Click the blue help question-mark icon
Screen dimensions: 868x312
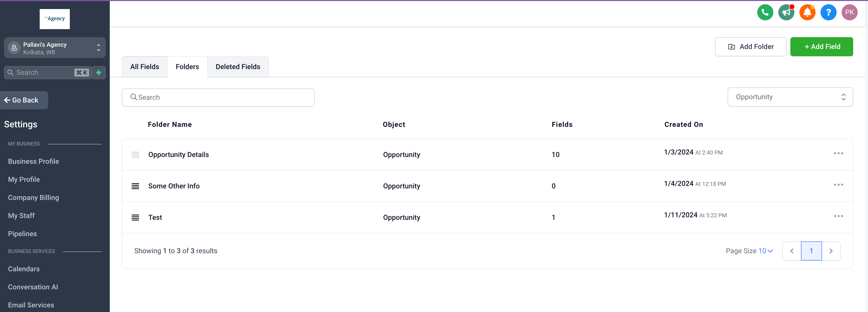(828, 13)
